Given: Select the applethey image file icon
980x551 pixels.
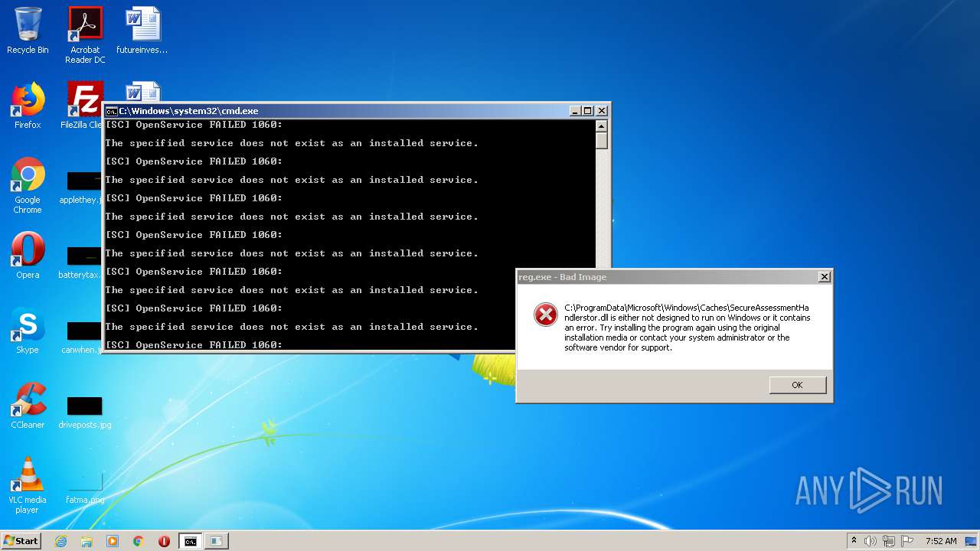Looking at the screenshot, I should 82,188.
